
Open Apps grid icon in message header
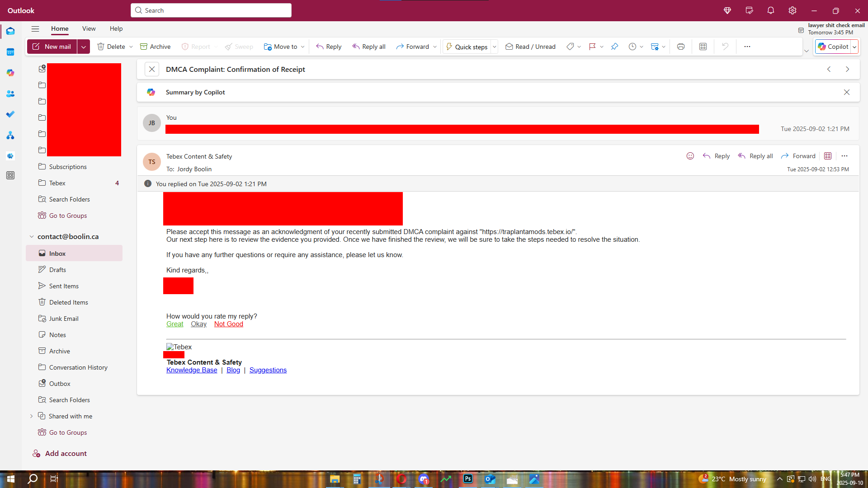pyautogui.click(x=828, y=156)
